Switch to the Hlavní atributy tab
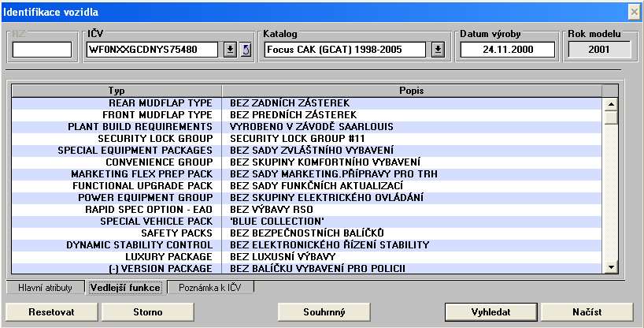This screenshot has width=644, height=328. [45, 288]
